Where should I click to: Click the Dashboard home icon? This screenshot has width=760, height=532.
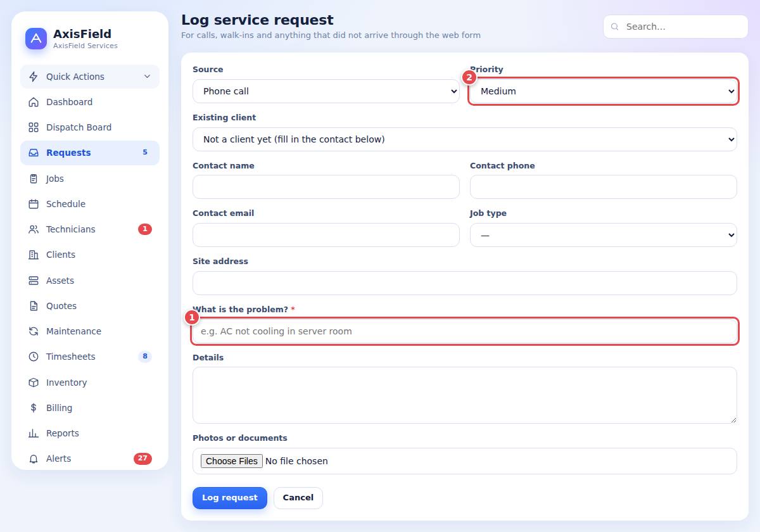tap(34, 102)
